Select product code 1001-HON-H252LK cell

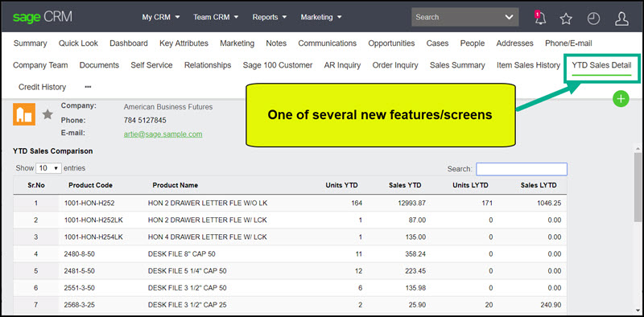pyautogui.click(x=93, y=220)
